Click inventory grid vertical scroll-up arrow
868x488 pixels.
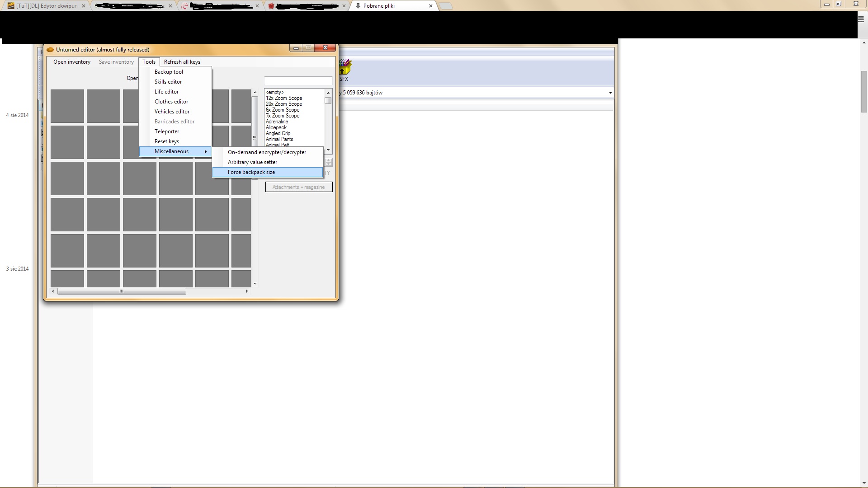coord(255,92)
